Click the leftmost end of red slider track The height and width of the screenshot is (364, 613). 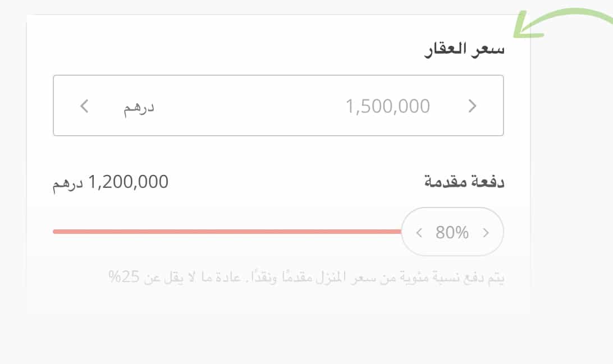pyautogui.click(x=56, y=232)
